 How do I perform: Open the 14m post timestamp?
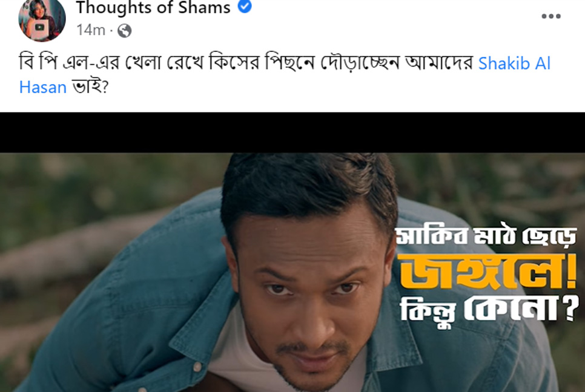click(91, 30)
